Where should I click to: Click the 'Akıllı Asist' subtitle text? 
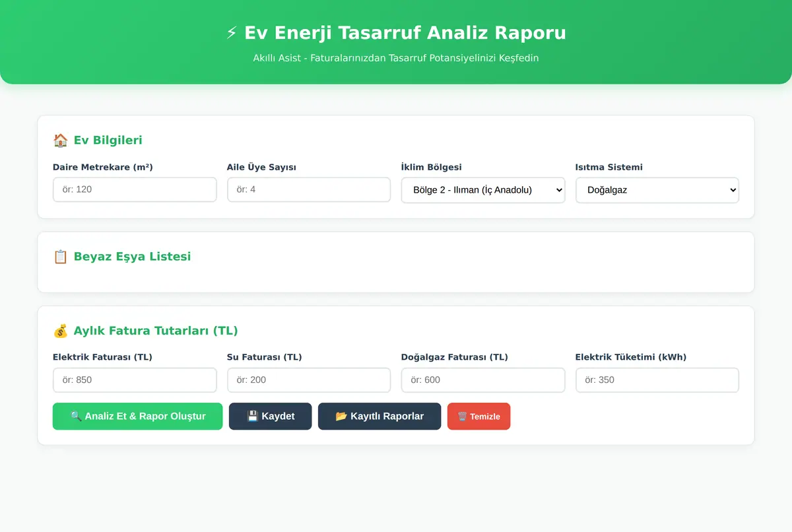[396, 58]
